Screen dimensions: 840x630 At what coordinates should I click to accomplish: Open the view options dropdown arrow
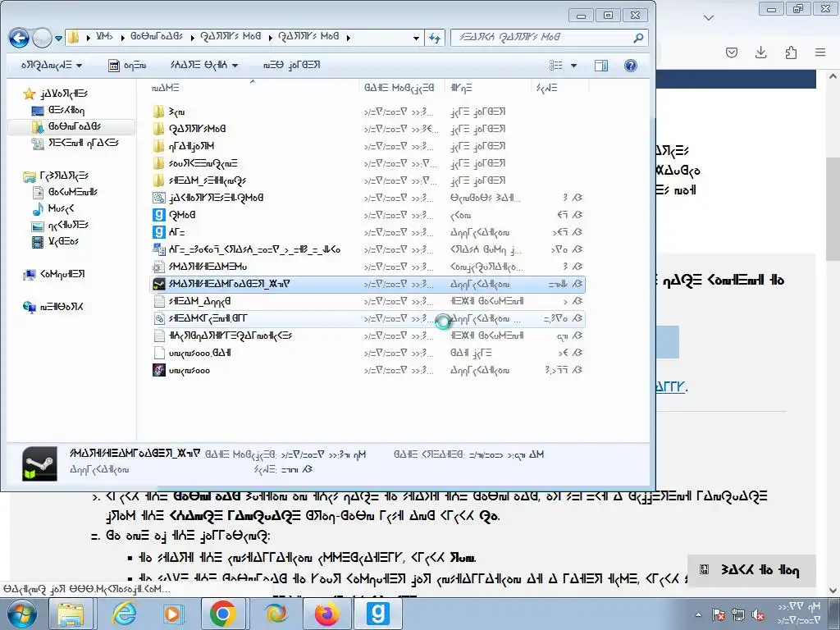[x=573, y=66]
